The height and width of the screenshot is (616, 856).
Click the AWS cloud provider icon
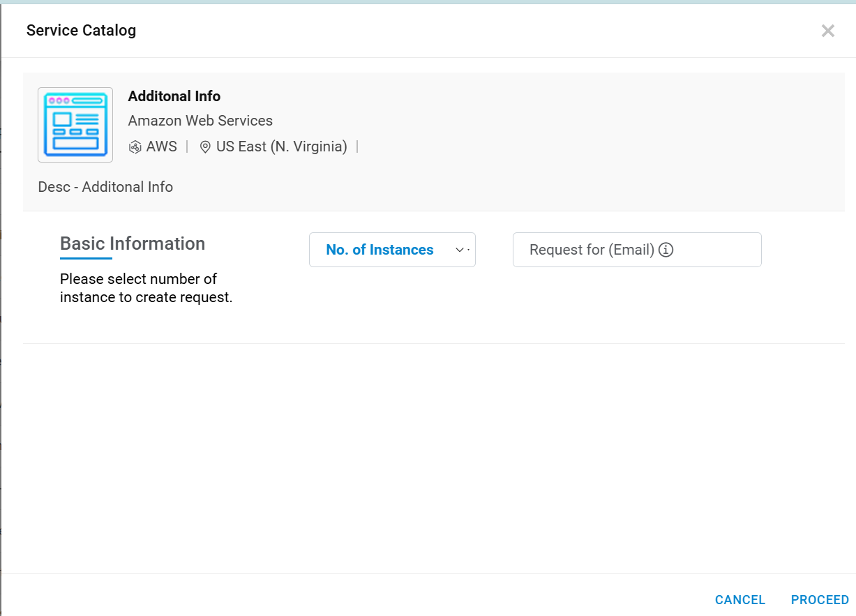135,147
